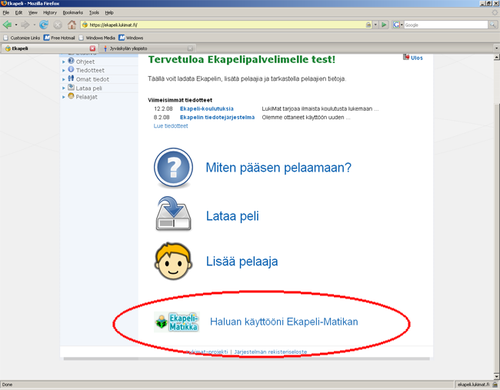500x390 pixels.
Task: Click the green Go arrow by address bar
Action: point(384,25)
